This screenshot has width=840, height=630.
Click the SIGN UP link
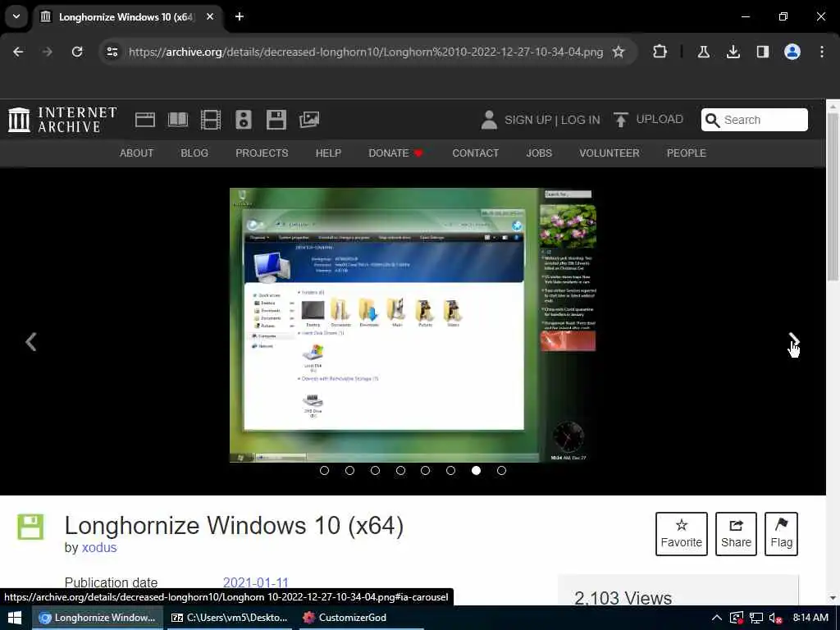point(527,120)
